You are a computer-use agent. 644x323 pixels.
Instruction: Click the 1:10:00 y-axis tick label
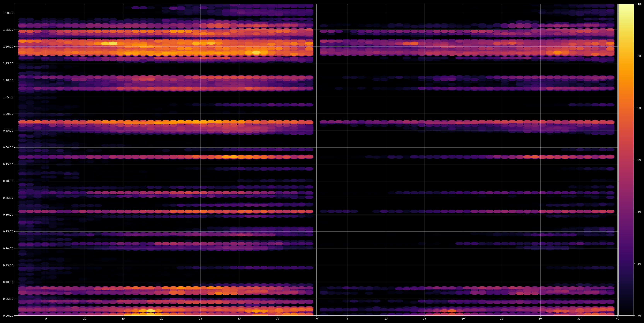click(8, 80)
